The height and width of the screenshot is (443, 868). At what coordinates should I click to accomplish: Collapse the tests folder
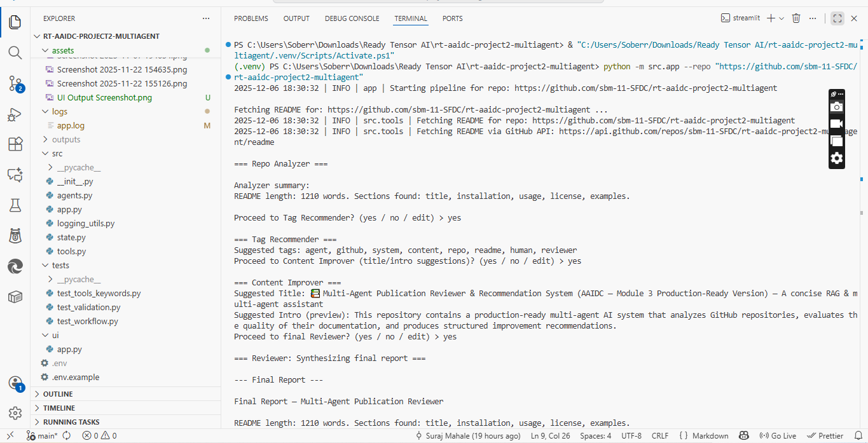tap(60, 265)
